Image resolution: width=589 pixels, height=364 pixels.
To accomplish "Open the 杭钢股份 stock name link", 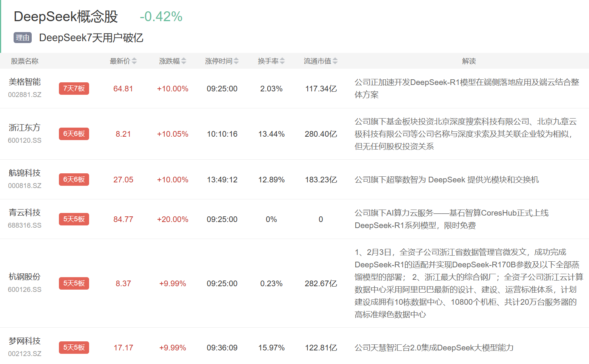I will click(25, 277).
